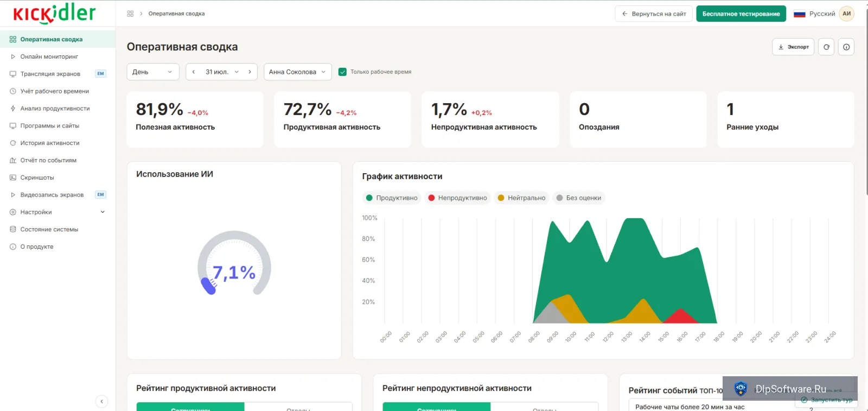The width and height of the screenshot is (868, 411).
Task: Open Трансляция экранов menu item
Action: click(x=58, y=74)
